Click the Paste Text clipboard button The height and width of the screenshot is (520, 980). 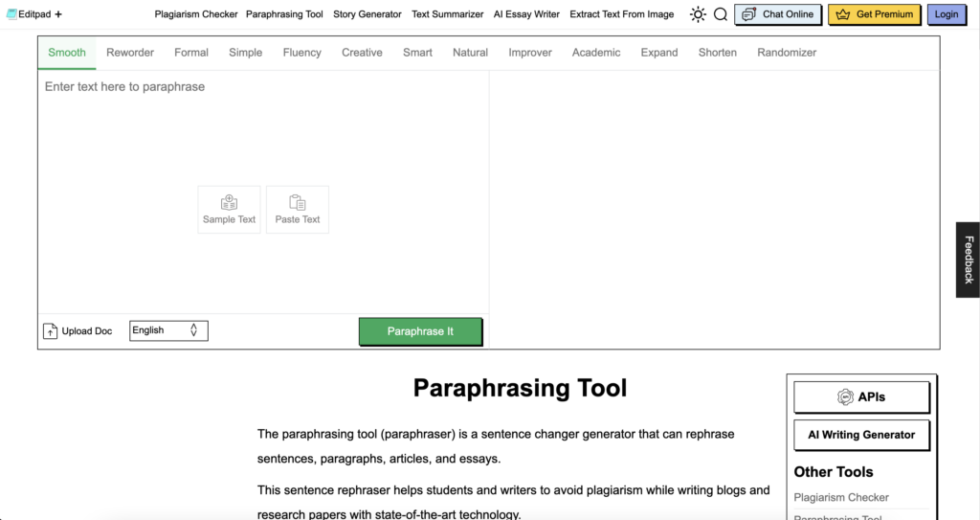(298, 210)
